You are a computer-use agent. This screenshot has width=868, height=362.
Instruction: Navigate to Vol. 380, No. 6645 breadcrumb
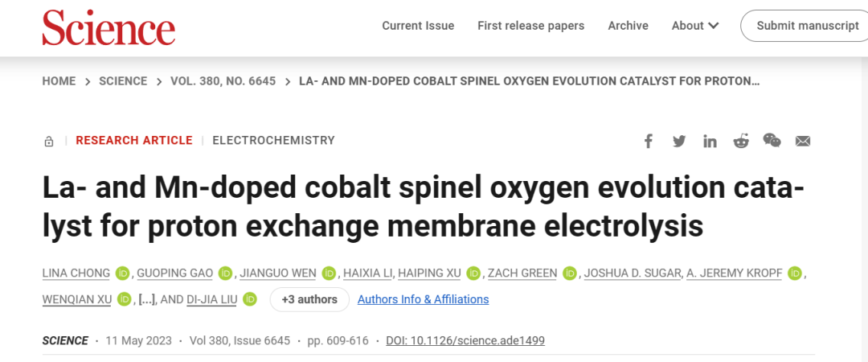[223, 81]
